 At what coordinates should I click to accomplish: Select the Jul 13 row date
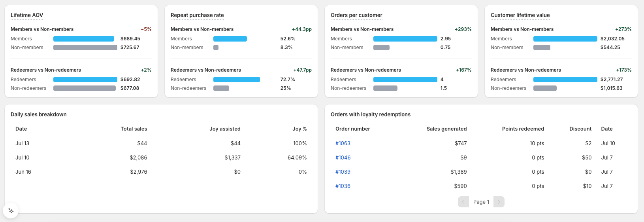tap(23, 143)
